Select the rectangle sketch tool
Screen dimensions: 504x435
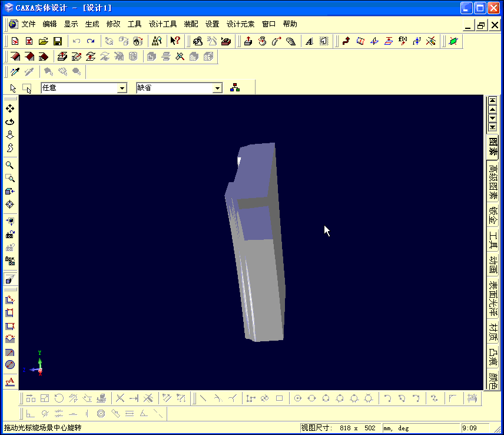pos(279,398)
